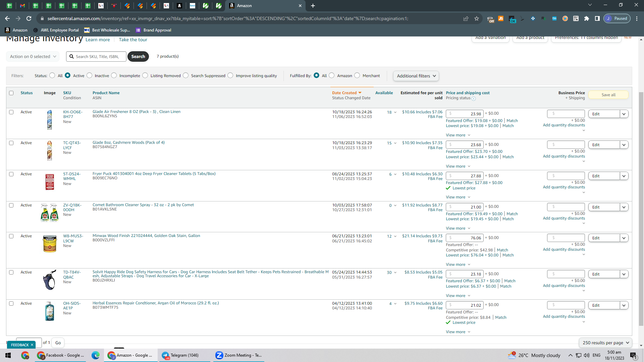Open the Windows Start menu

(8, 355)
